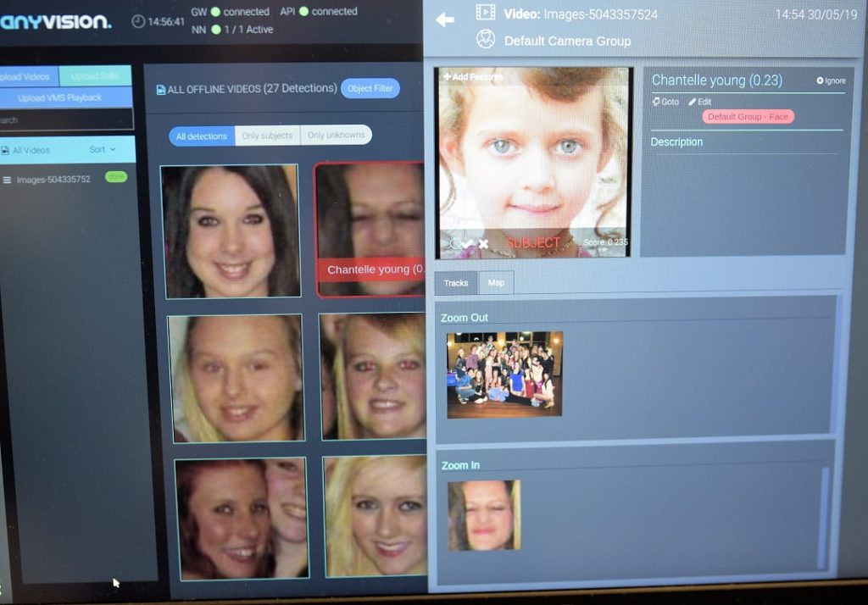Screen dimensions: 868x605
Task: Expand the Images-504335752 video entry
Action: [x=8, y=180]
